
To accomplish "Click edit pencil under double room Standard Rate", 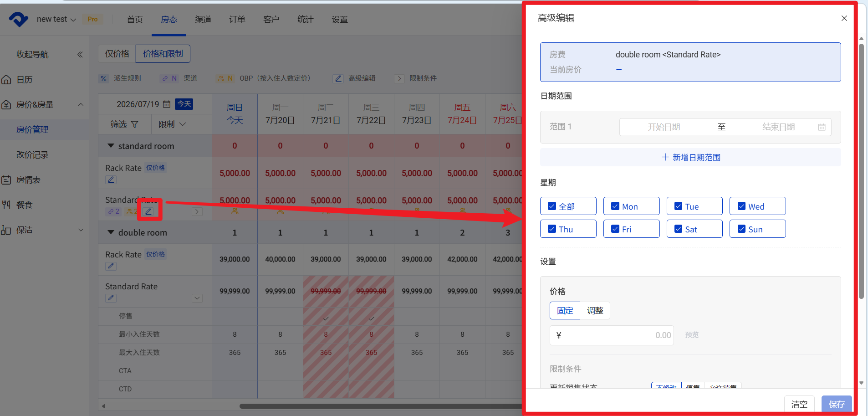I will pyautogui.click(x=111, y=298).
